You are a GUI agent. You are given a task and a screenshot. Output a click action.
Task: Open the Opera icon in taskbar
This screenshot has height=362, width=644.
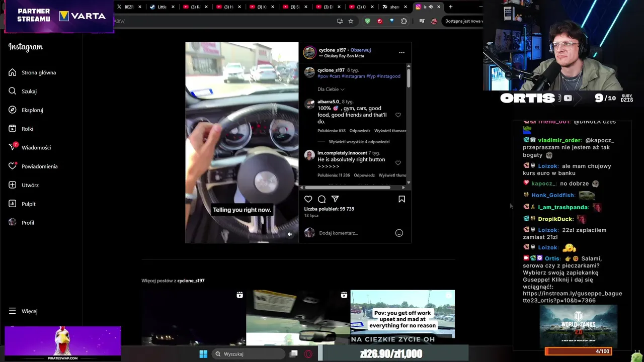pos(308,354)
